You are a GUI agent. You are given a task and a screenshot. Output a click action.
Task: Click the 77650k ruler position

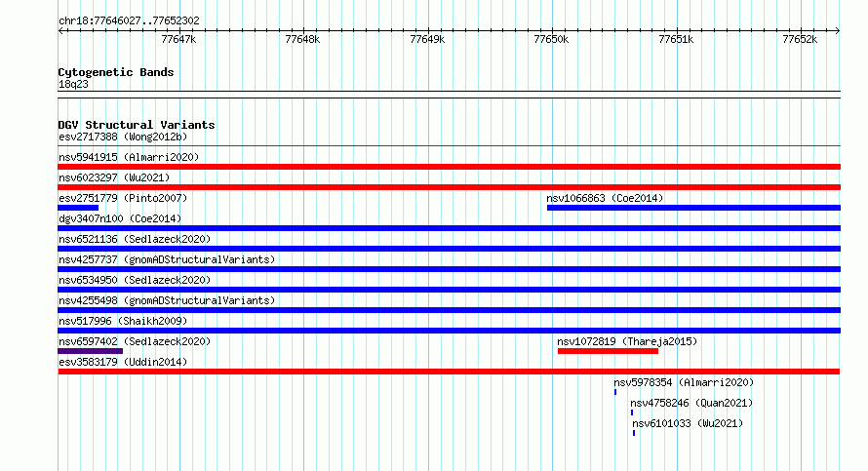pyautogui.click(x=551, y=39)
